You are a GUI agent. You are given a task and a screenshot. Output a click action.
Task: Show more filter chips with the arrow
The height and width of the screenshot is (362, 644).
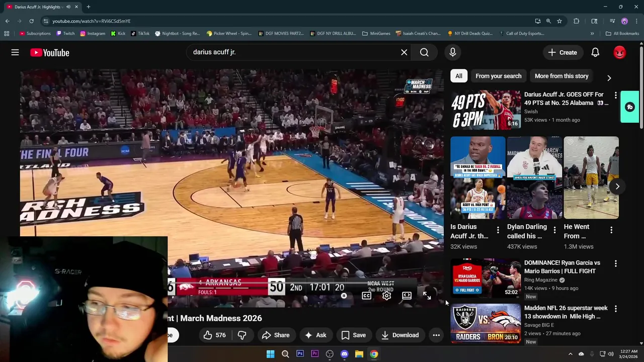coord(609,78)
